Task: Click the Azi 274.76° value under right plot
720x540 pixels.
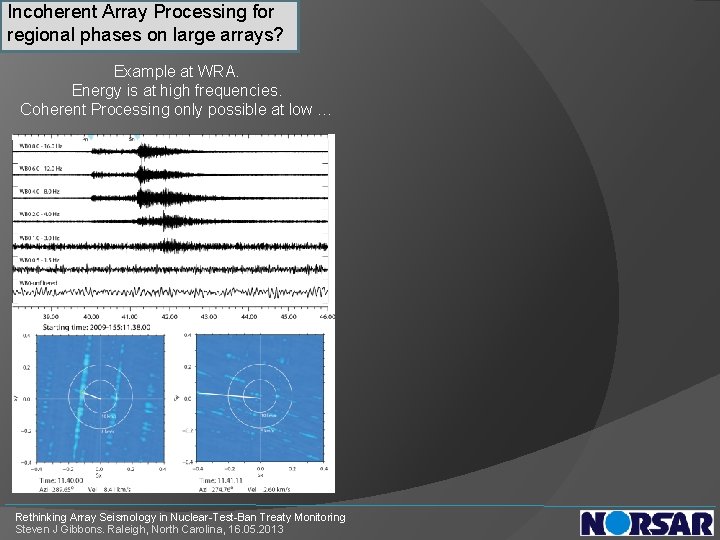Action: click(216, 489)
